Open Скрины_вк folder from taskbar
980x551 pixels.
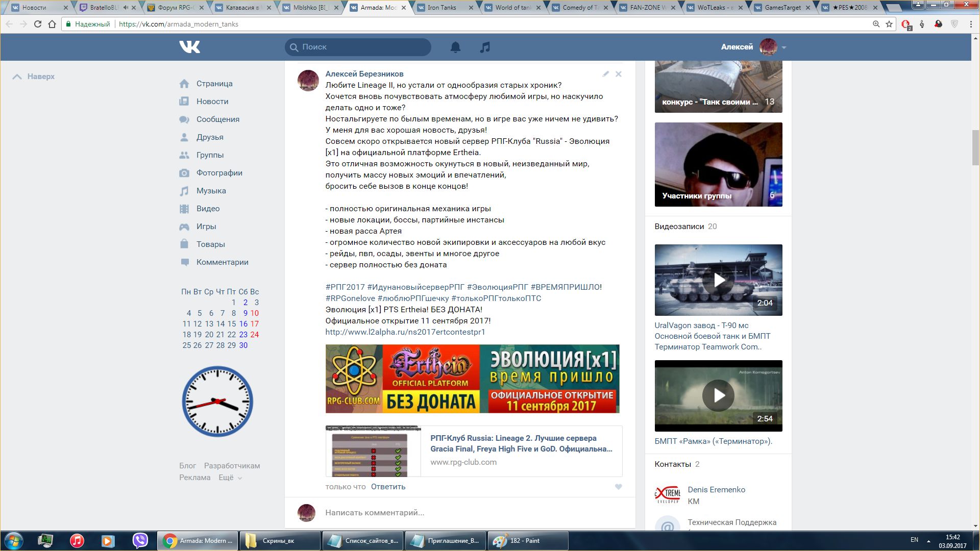click(x=280, y=541)
